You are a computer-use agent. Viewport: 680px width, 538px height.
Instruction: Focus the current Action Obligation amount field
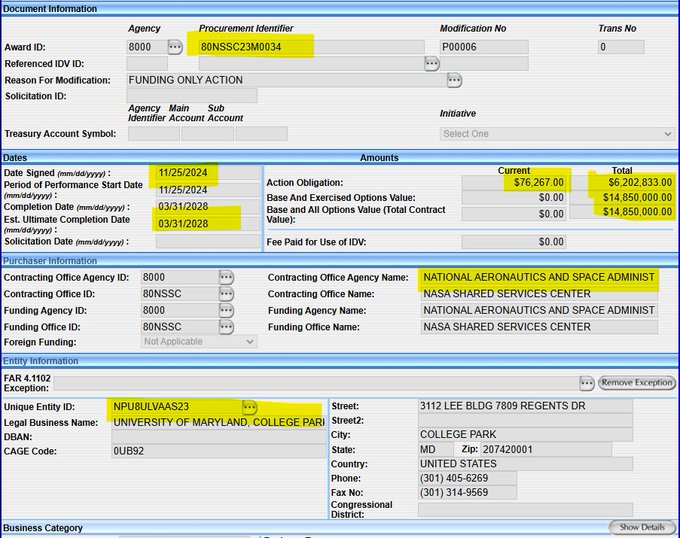pyautogui.click(x=515, y=183)
